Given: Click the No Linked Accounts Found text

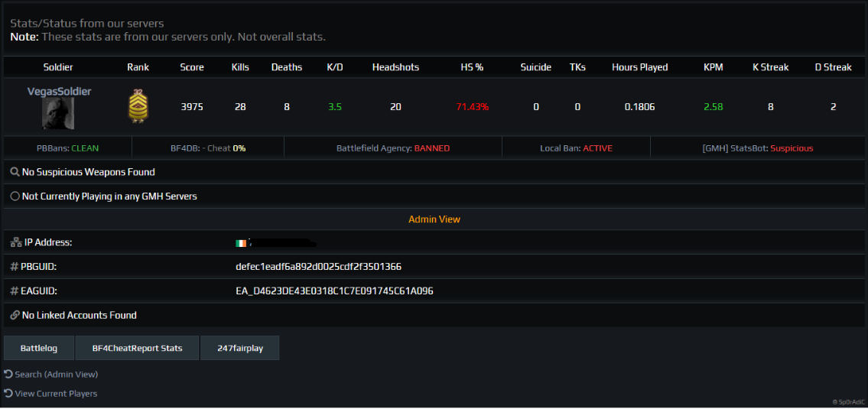Looking at the screenshot, I should pyautogui.click(x=80, y=315).
